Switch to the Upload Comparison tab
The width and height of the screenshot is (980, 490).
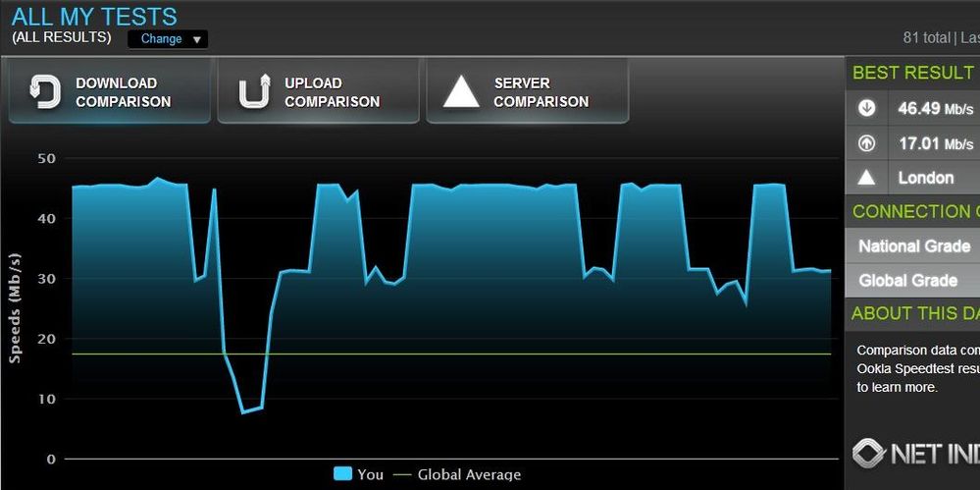click(318, 91)
